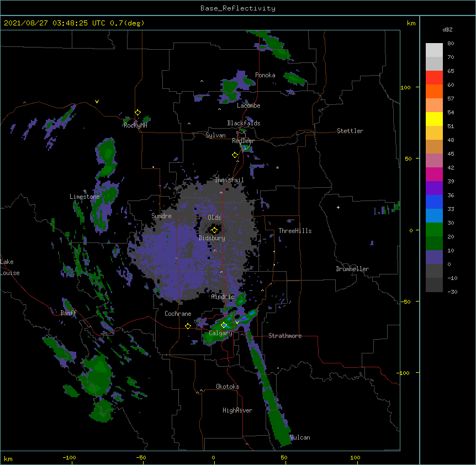The height and width of the screenshot is (465, 476).
Task: Click the Blackfalds city label
Action: [244, 123]
